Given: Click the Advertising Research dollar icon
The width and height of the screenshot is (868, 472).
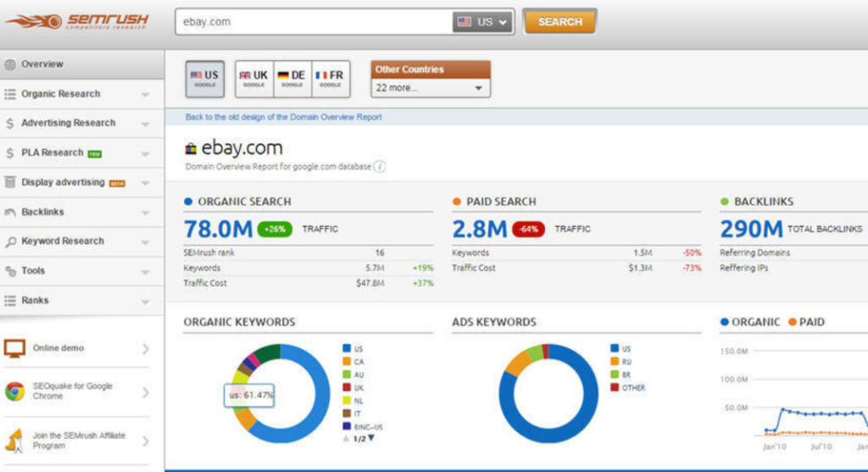Looking at the screenshot, I should pyautogui.click(x=10, y=124).
